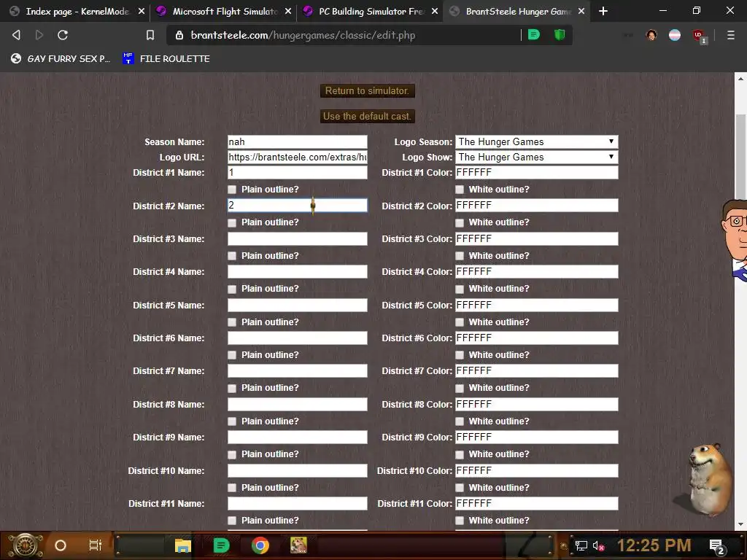Screen dimensions: 747x560
Task: Close the PC Building Simulator tab
Action: tap(435, 11)
